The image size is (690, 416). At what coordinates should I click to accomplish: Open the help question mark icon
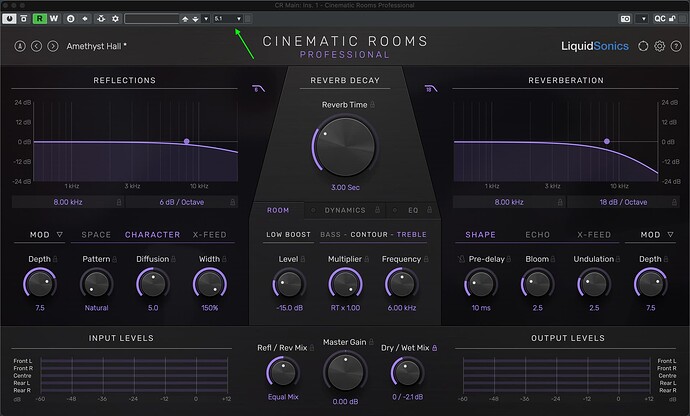676,46
